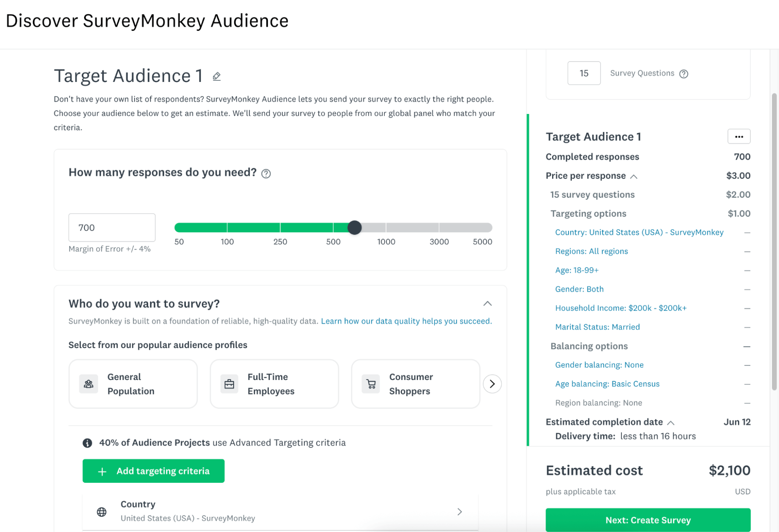Click the 250 slider label
The image size is (779, 532).
(280, 242)
